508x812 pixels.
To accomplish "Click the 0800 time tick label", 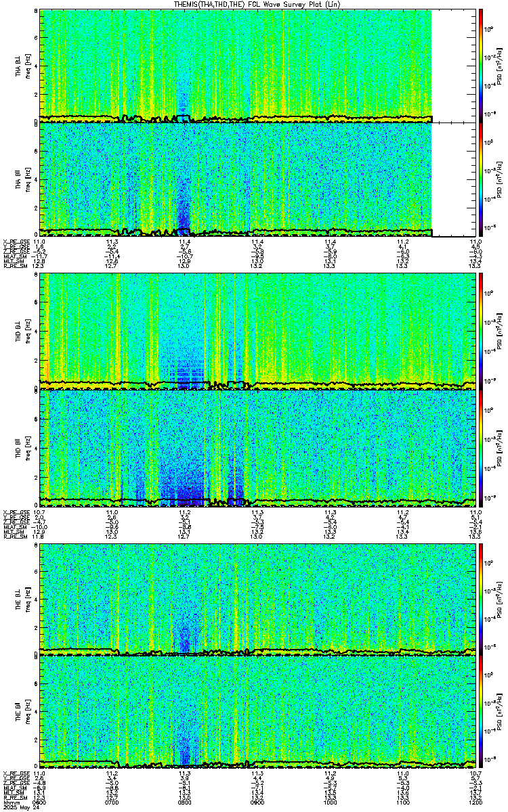I will [x=184, y=803].
